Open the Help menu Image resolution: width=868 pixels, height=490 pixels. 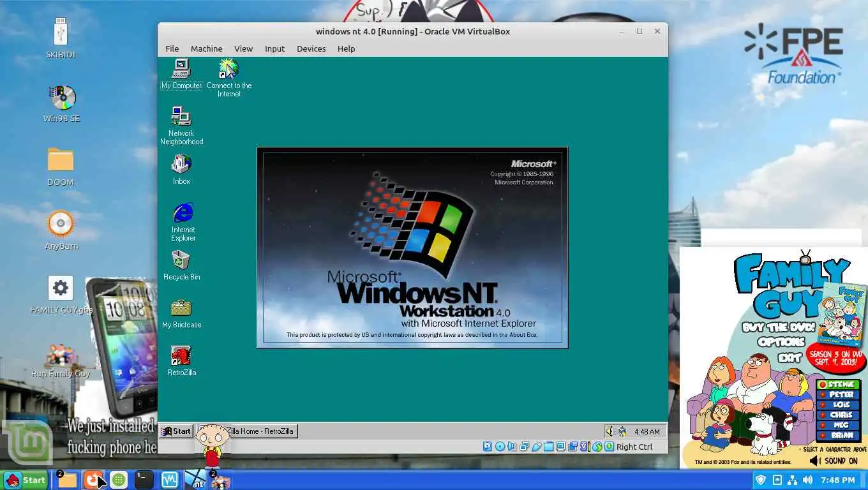tap(346, 48)
